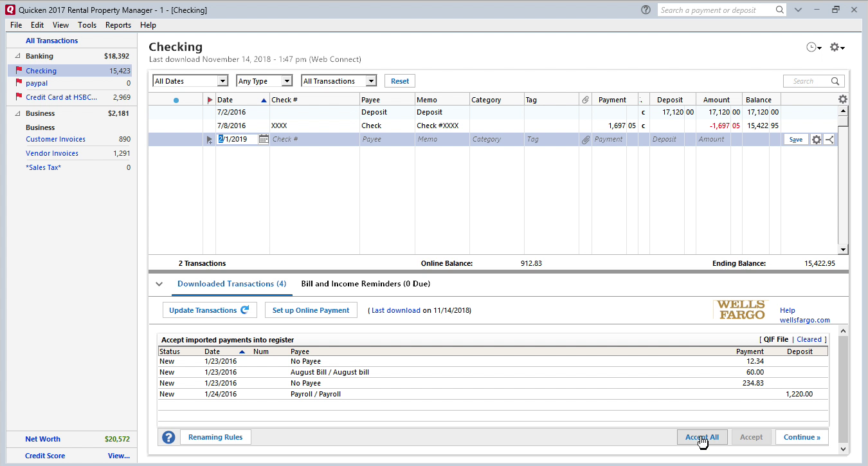
Task: Click the Payee field in new transaction
Action: (387, 139)
